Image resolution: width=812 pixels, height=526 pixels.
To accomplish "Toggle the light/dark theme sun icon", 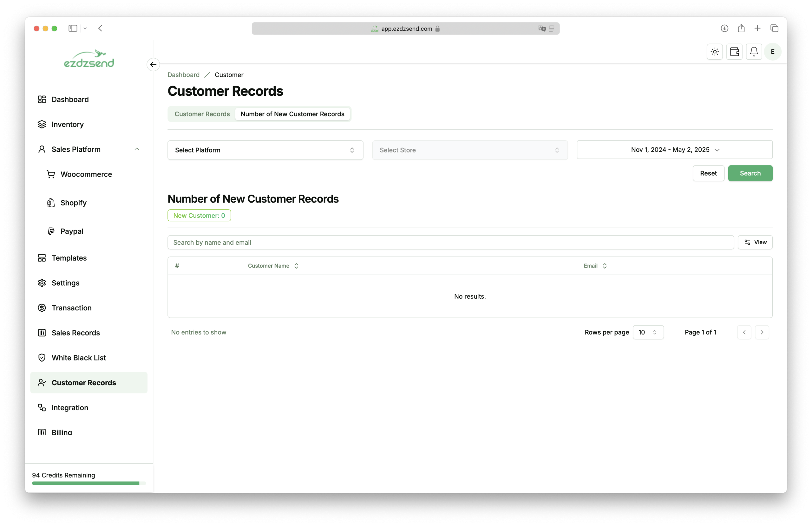I will [x=714, y=52].
